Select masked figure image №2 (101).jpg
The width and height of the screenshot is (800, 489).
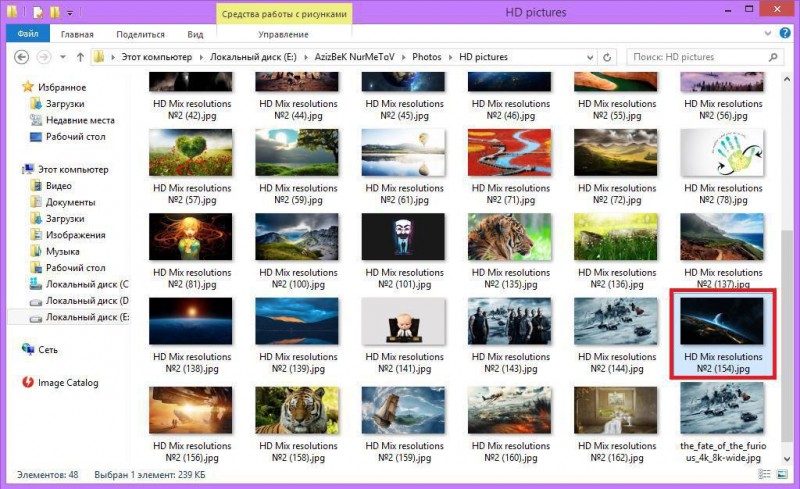point(403,236)
